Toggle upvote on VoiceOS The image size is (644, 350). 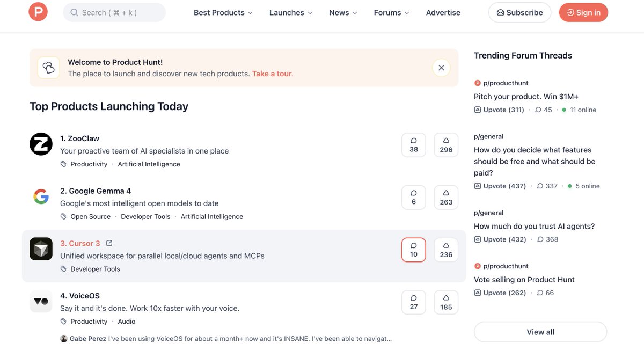446,302
